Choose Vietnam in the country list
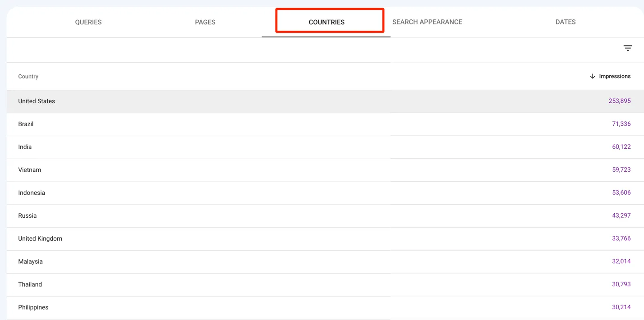This screenshot has width=644, height=320. [x=29, y=170]
